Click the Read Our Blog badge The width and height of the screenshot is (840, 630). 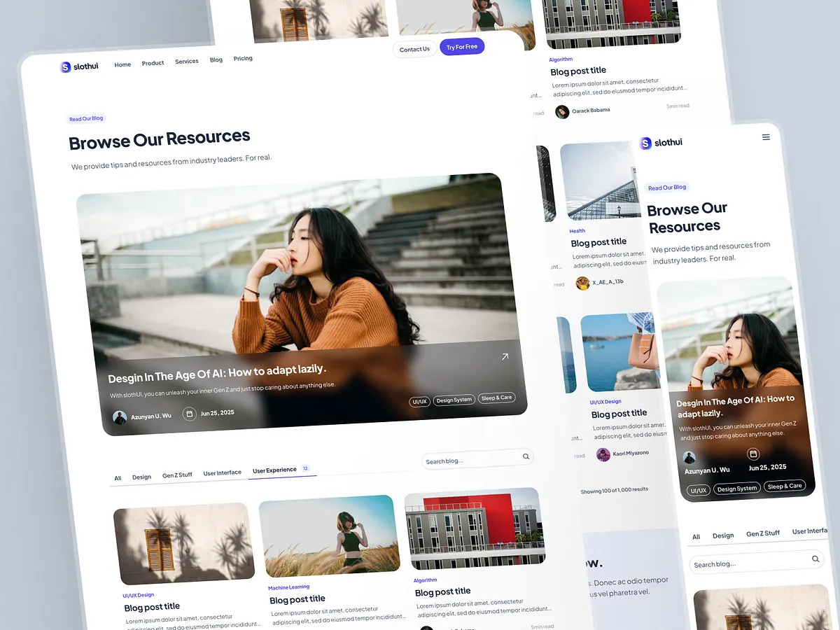(x=86, y=118)
